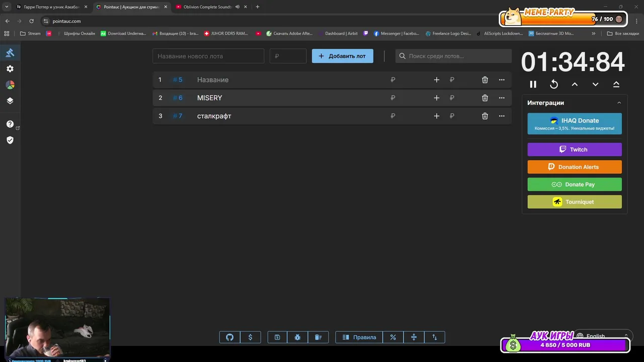644x362 pixels.
Task: Focus the new lot price field
Action: (x=288, y=56)
